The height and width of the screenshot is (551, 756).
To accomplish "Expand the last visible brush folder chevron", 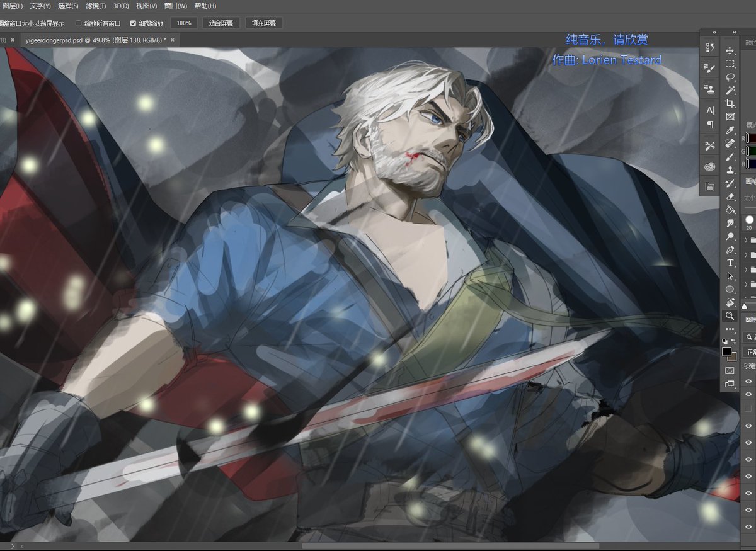I will [747, 284].
